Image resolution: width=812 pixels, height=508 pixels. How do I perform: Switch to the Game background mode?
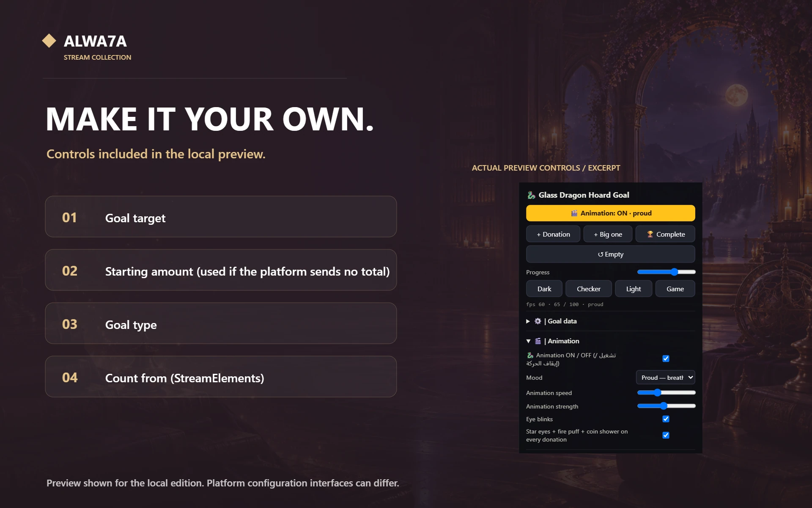pos(675,289)
